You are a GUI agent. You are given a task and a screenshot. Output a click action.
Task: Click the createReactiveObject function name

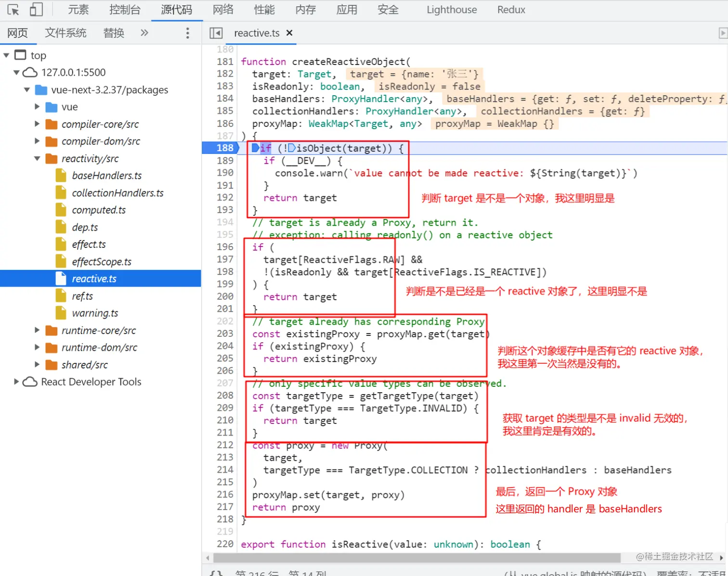349,62
